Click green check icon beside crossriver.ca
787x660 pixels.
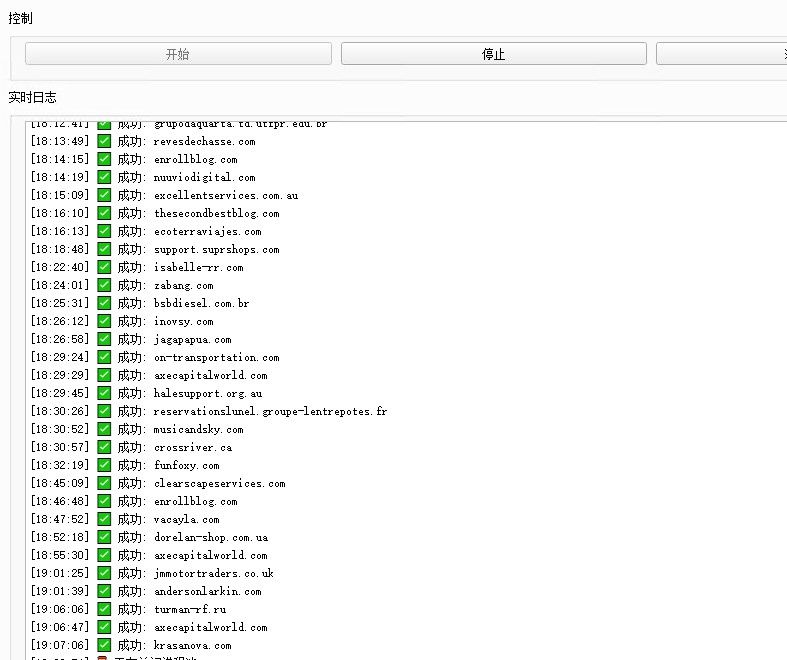[104, 447]
